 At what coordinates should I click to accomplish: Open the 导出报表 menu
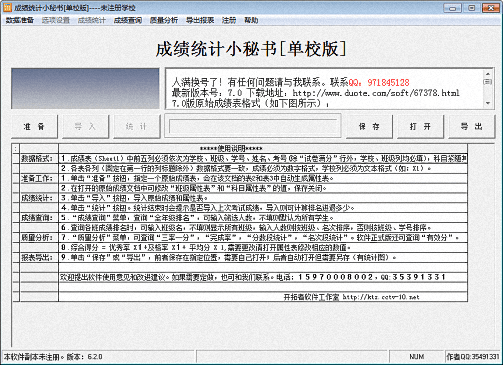coord(200,20)
